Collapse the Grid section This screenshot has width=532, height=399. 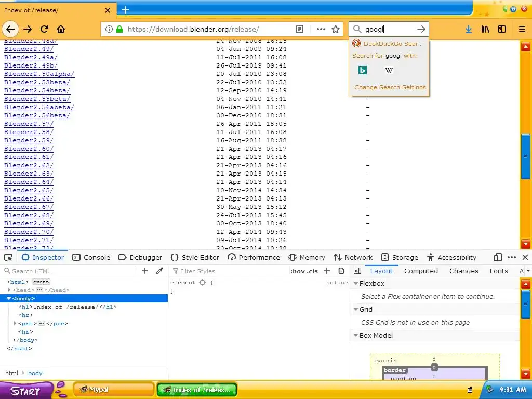pyautogui.click(x=356, y=310)
